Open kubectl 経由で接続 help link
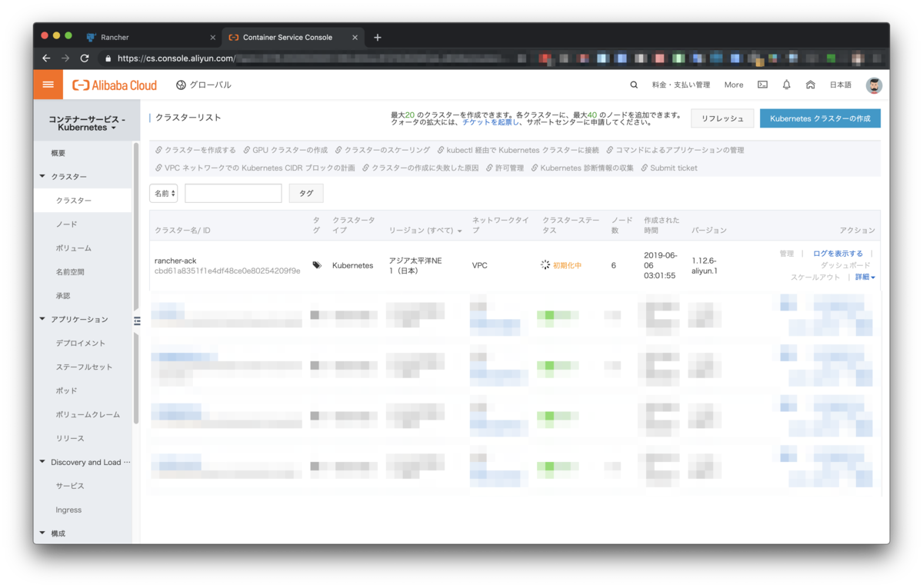Screen dimensions: 923x588 click(518, 150)
